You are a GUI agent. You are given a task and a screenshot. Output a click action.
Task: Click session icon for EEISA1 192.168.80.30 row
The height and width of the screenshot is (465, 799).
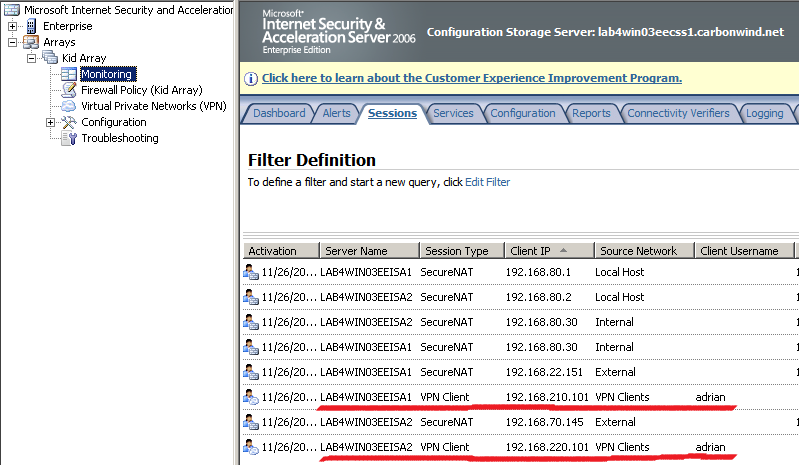coord(251,347)
